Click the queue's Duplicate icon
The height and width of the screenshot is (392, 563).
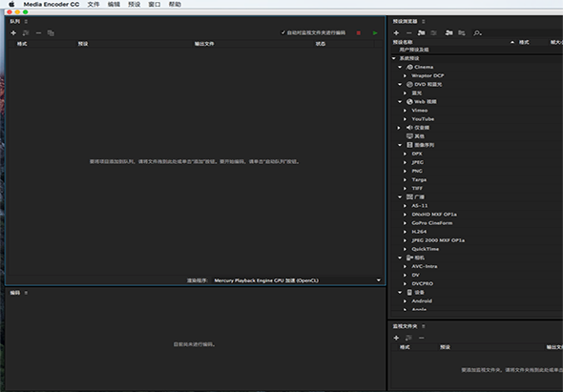click(51, 33)
